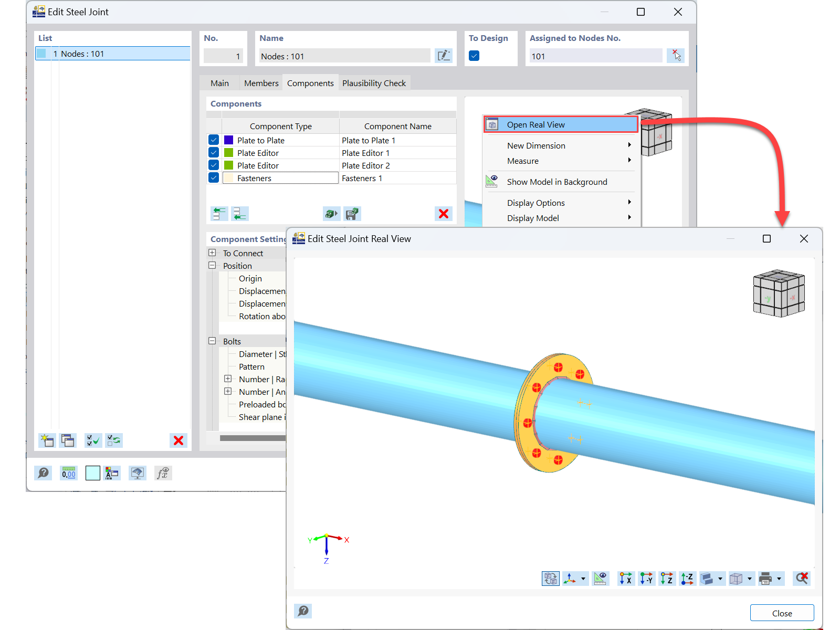
Task: Click the save component to library icon
Action: pos(352,214)
